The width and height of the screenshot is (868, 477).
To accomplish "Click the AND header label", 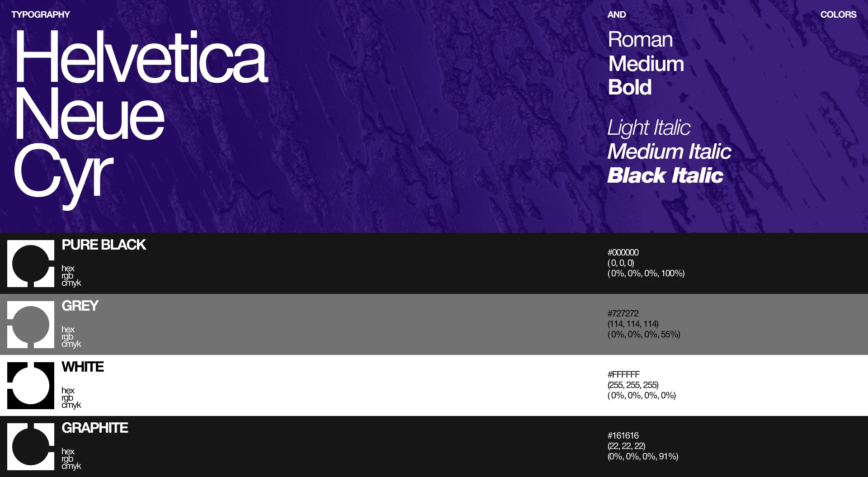I will point(617,14).
